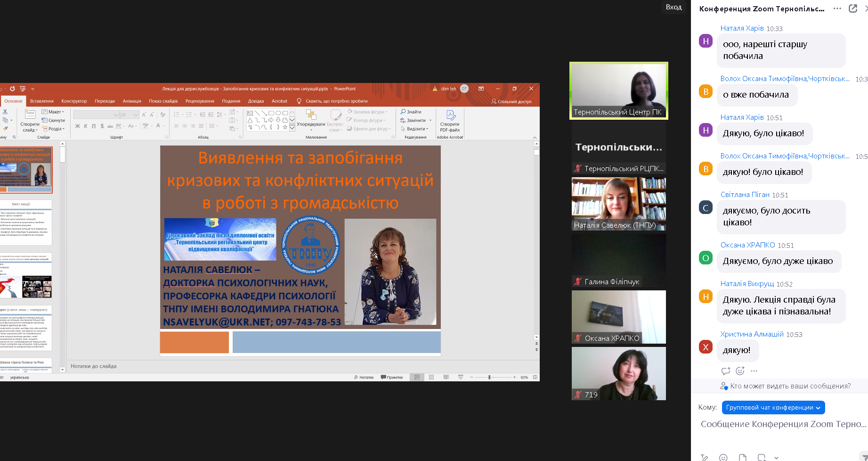Open the font size 24 dropdown
Image resolution: width=868 pixels, height=461 pixels.
pos(136,115)
